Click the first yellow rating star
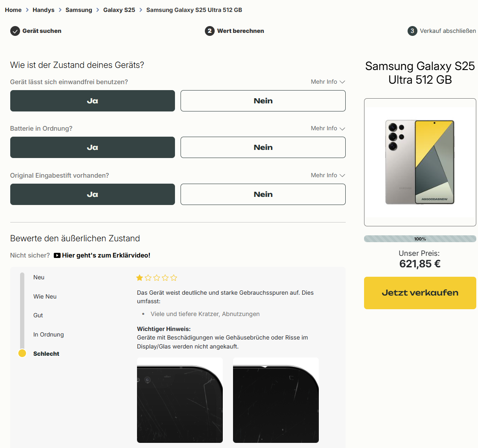This screenshot has width=478, height=448. pyautogui.click(x=140, y=278)
